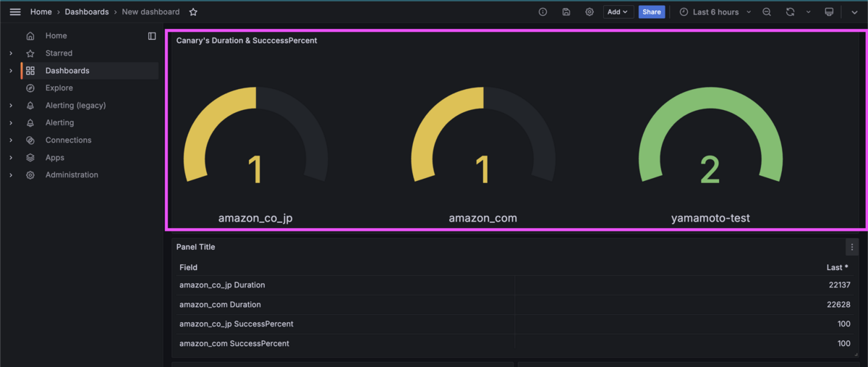This screenshot has height=367, width=868.
Task: Click the amazon_com gauge
Action: pos(483,135)
